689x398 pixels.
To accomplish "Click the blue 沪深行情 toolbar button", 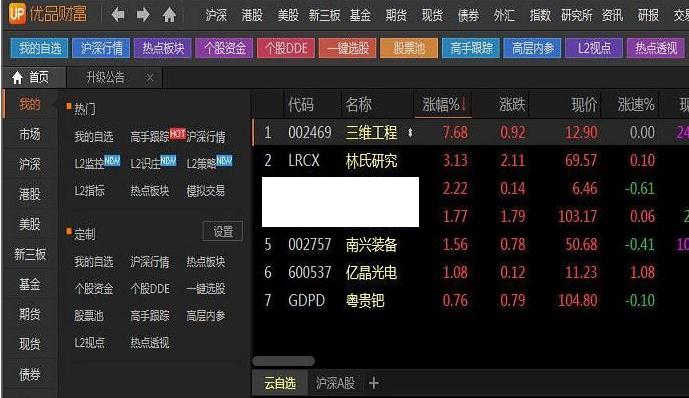I will (102, 48).
